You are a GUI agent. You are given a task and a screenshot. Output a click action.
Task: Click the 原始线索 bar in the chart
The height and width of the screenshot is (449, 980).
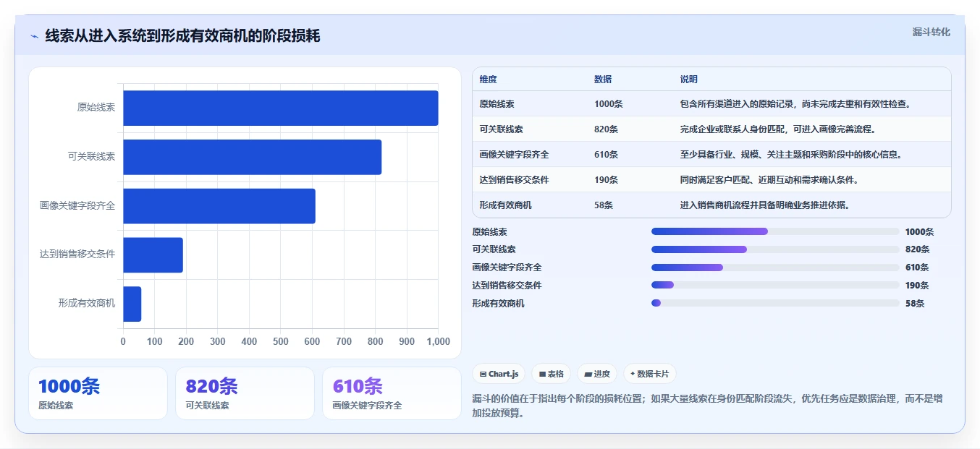[x=281, y=108]
